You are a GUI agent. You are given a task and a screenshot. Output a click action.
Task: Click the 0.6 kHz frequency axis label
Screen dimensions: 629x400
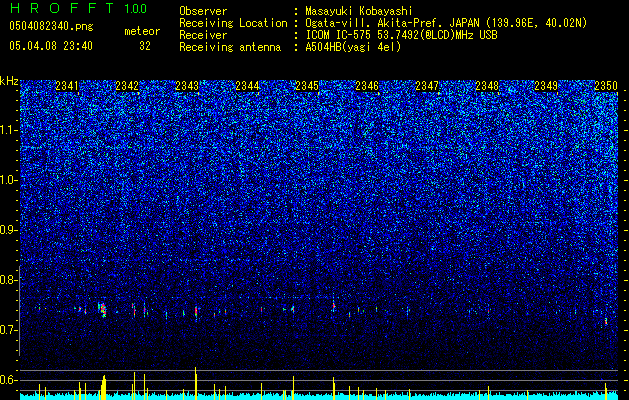(x=9, y=380)
